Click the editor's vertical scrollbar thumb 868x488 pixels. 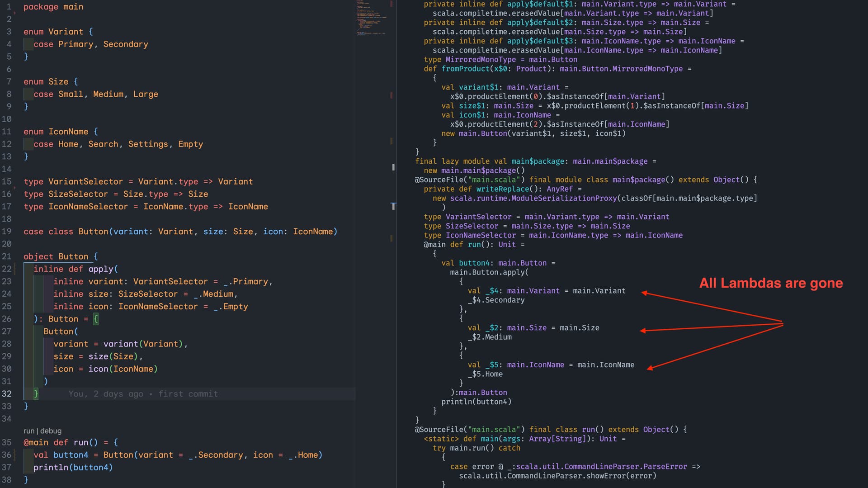(x=393, y=167)
